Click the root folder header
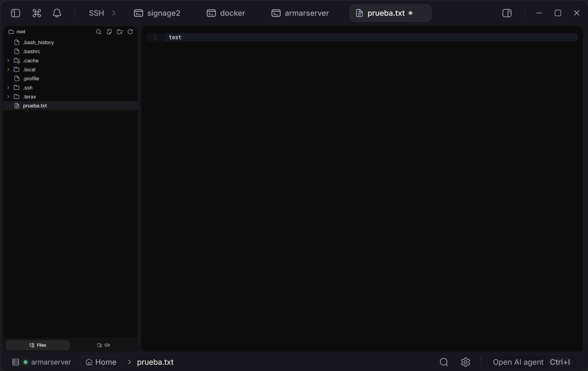This screenshot has width=588, height=371. pos(17,32)
